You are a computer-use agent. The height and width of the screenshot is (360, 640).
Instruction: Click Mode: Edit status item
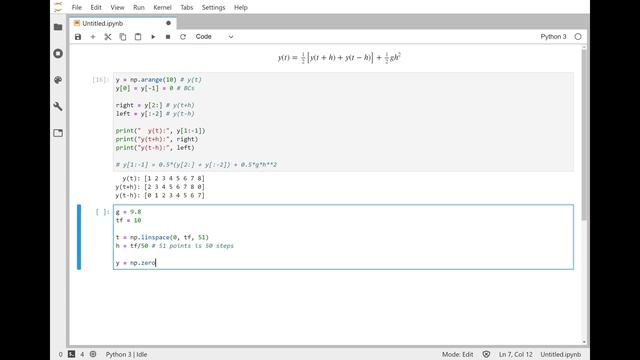click(458, 354)
